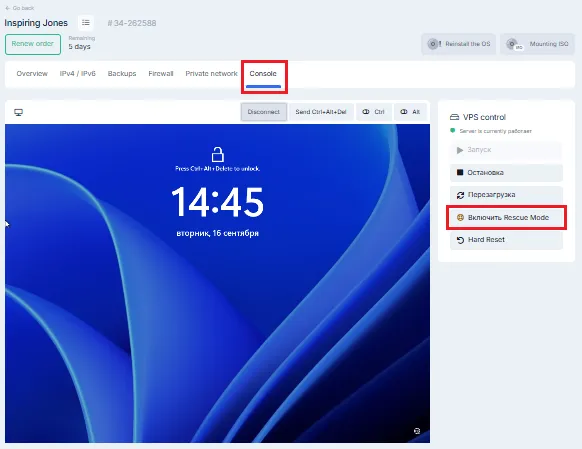Disconnect the console session
Image resolution: width=582 pixels, height=449 pixels.
click(x=264, y=112)
